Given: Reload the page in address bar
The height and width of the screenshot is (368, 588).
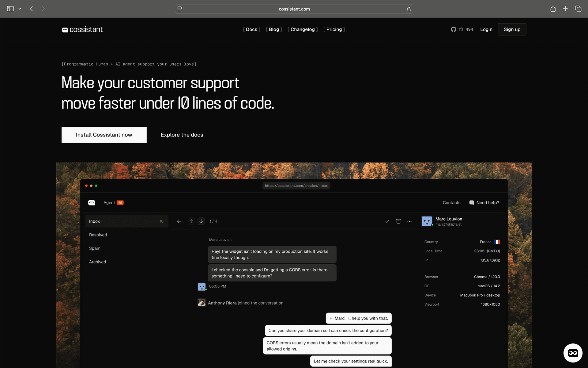Looking at the screenshot, I should coord(409,9).
